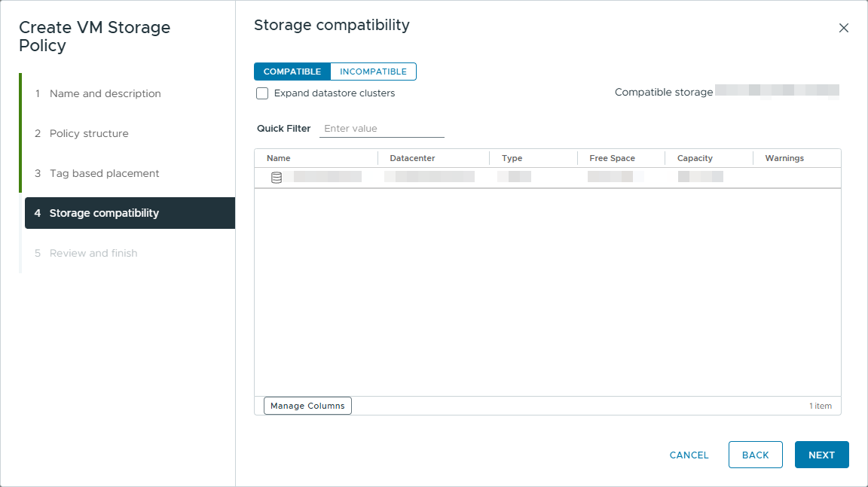Sort by the Type column header
Image resolution: width=868 pixels, height=487 pixels.
tap(512, 158)
